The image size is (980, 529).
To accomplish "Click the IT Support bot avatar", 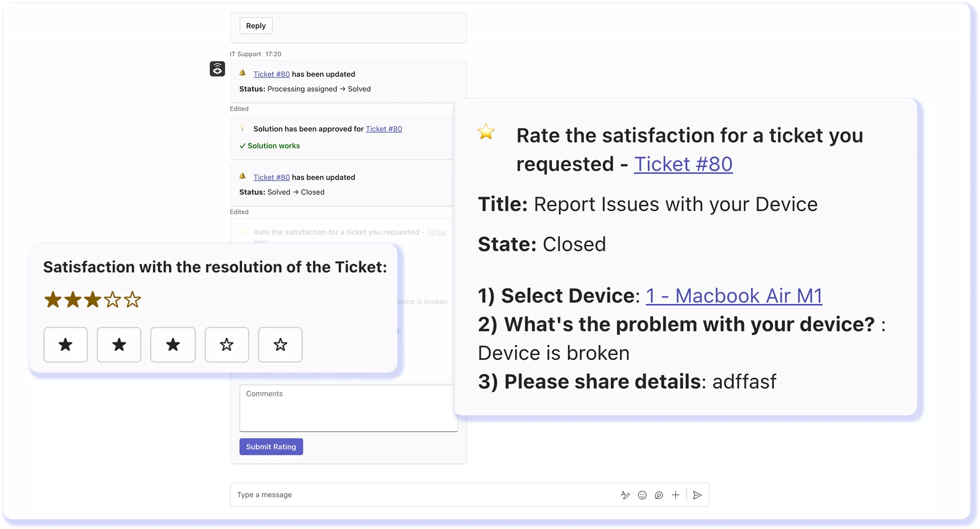I will [x=217, y=69].
